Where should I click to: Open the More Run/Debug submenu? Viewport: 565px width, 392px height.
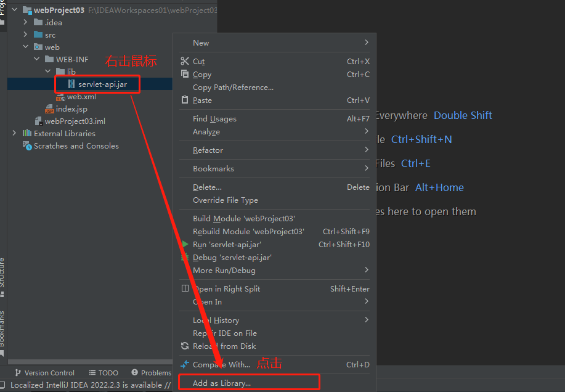[275, 270]
